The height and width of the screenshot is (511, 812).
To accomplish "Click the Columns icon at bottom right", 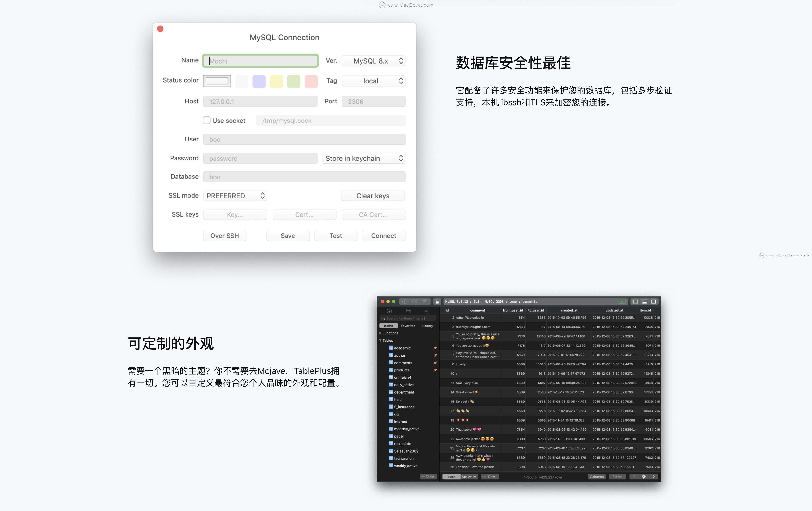I will 596,476.
